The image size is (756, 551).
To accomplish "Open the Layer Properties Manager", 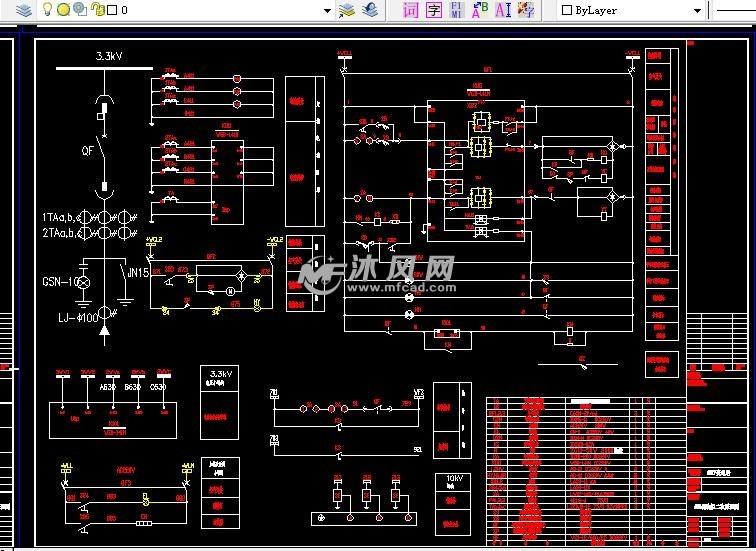I will [x=23, y=10].
